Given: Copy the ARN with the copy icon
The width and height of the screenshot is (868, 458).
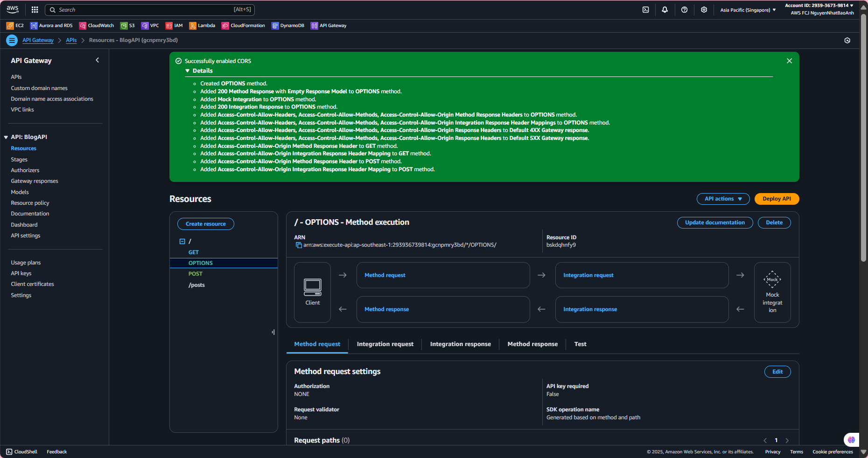Looking at the screenshot, I should (x=299, y=245).
